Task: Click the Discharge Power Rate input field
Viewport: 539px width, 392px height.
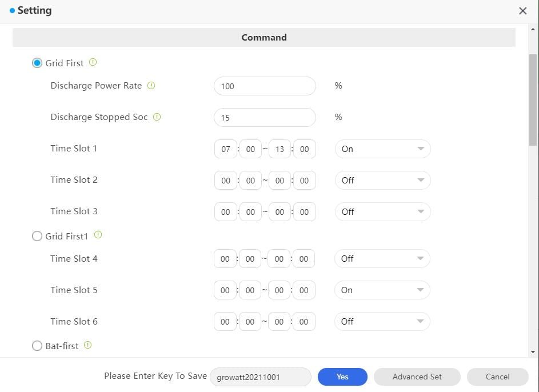Action: pyautogui.click(x=264, y=86)
